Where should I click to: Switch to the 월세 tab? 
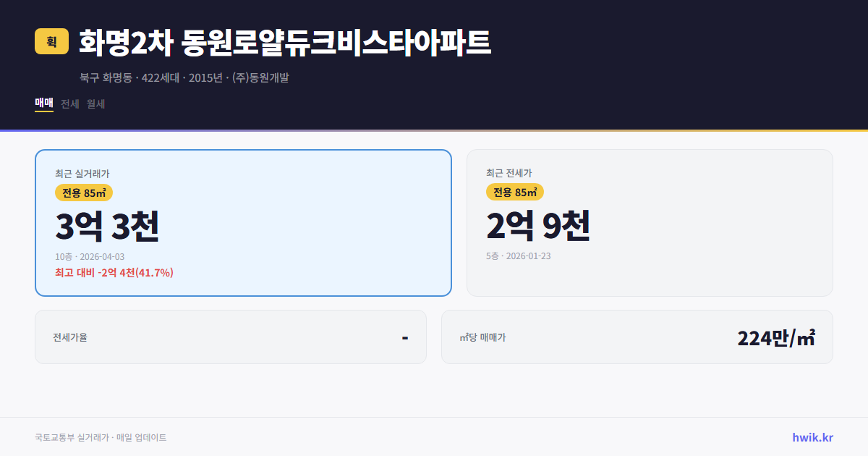(x=95, y=104)
